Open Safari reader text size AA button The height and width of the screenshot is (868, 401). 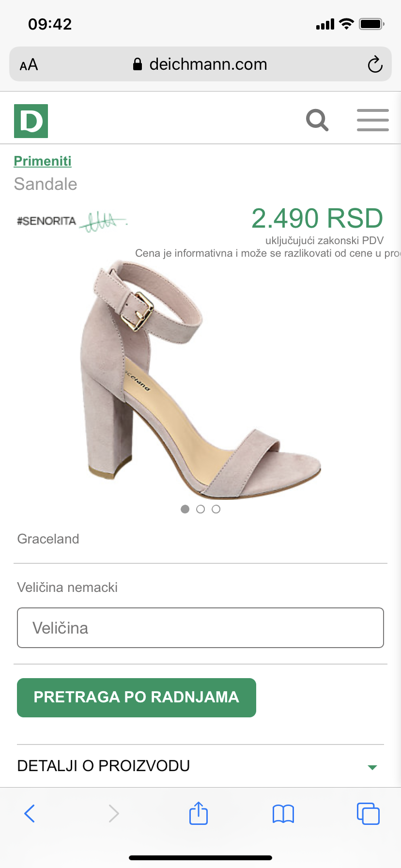click(x=29, y=64)
